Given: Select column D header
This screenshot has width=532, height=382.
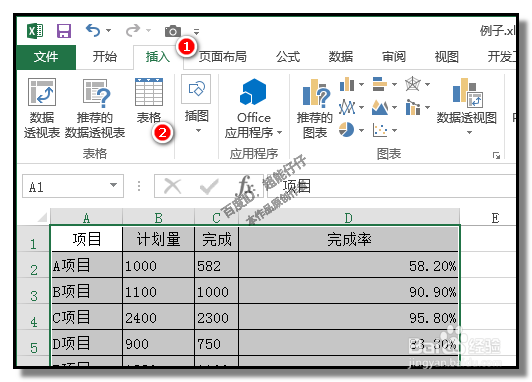Looking at the screenshot, I should 349,217.
